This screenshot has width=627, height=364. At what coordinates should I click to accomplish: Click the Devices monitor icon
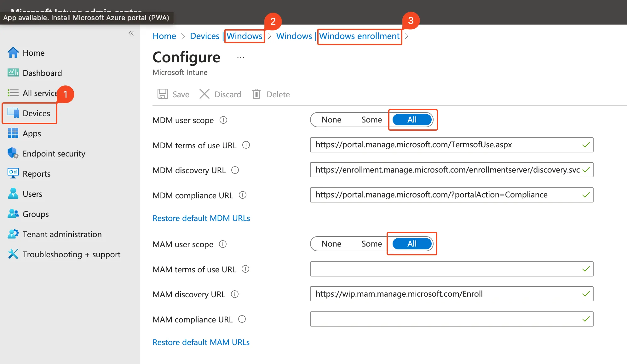click(13, 113)
